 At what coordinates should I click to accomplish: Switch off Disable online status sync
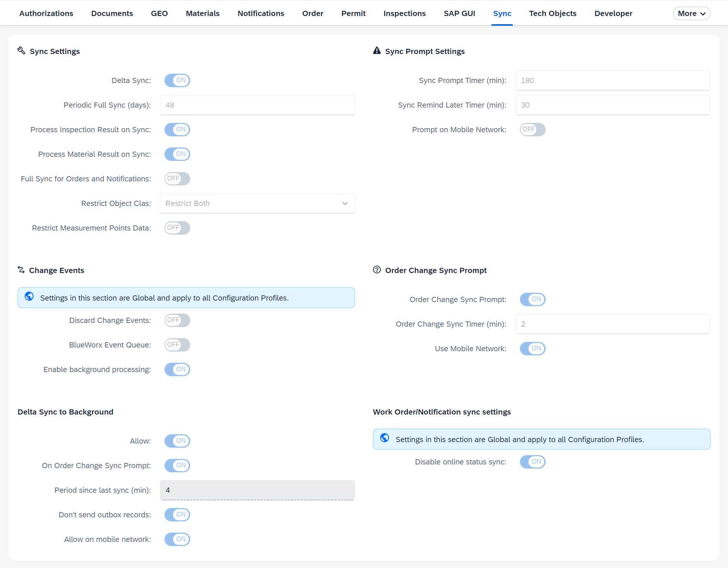tap(533, 462)
